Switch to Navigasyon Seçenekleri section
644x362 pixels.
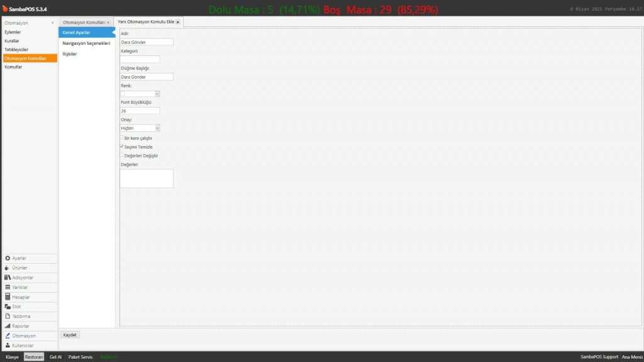pos(86,43)
